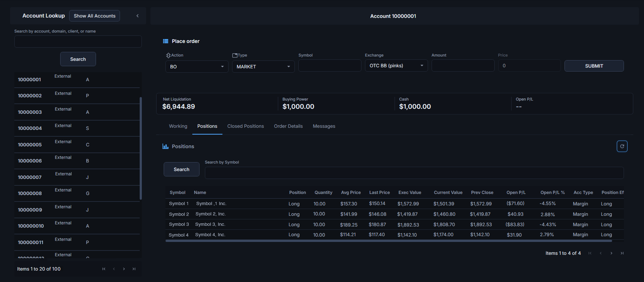Image resolution: width=644 pixels, height=282 pixels.
Task: Go to next page of positions table
Action: (611, 253)
